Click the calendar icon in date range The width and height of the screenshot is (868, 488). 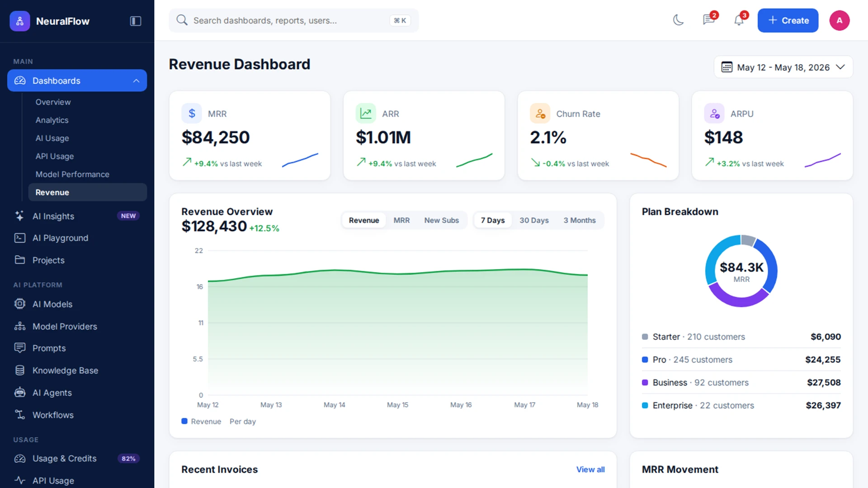pyautogui.click(x=726, y=67)
